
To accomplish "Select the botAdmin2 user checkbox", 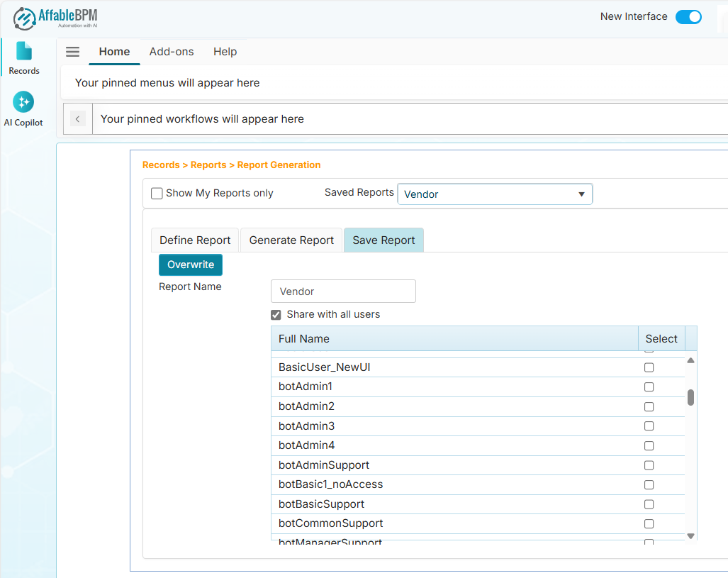I will [649, 407].
